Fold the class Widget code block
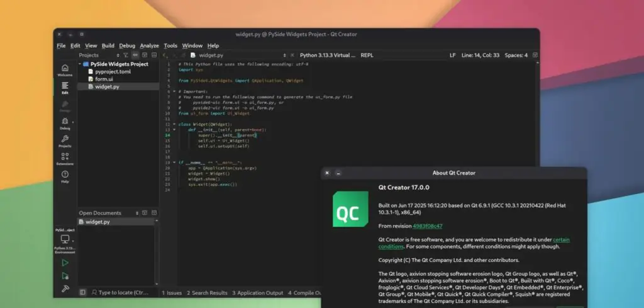This screenshot has height=308, width=644. (174, 124)
